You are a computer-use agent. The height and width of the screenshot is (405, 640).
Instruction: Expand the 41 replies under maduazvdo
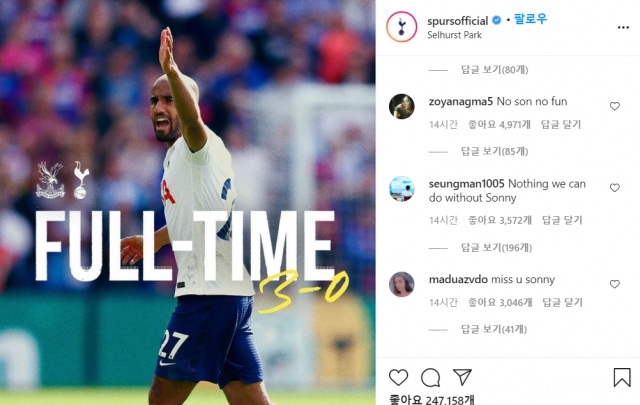pyautogui.click(x=494, y=329)
